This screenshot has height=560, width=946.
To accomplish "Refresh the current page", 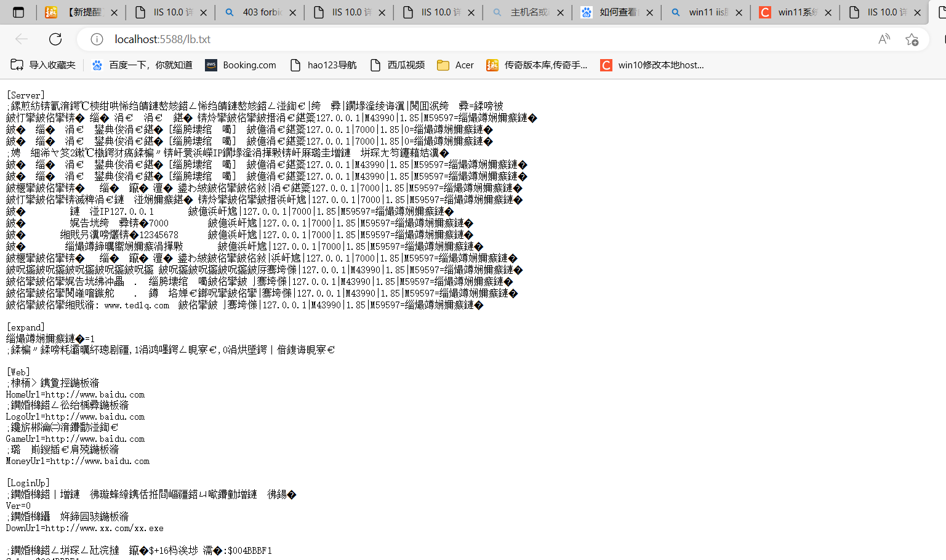I will tap(55, 39).
